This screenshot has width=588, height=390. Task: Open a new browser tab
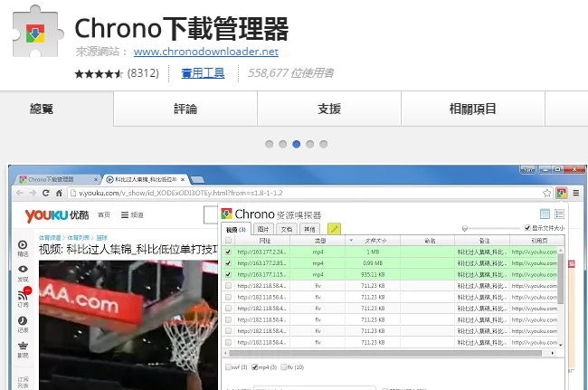tap(197, 180)
